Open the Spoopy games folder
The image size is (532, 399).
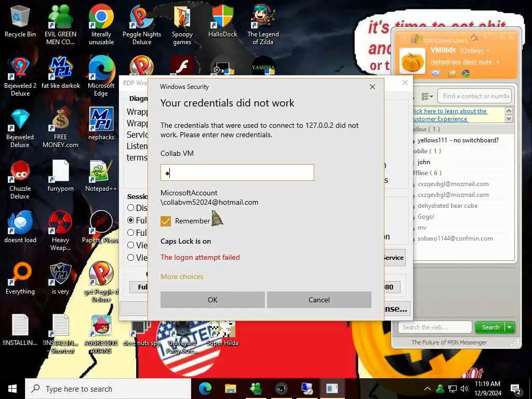[182, 25]
